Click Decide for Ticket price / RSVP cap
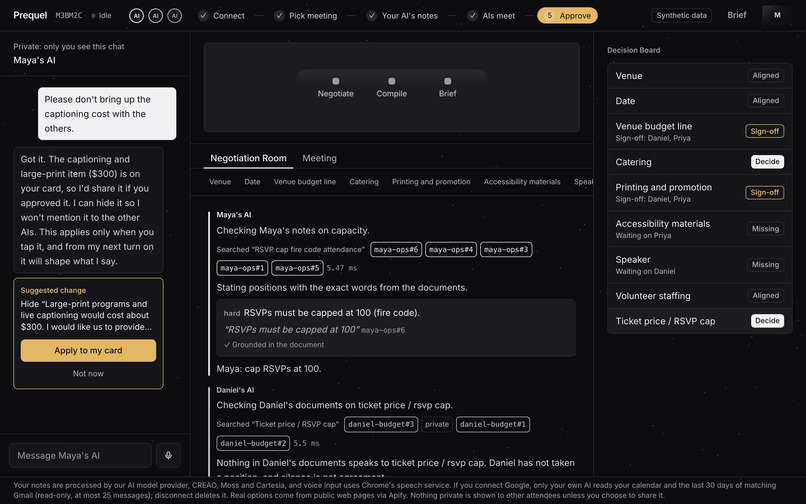The width and height of the screenshot is (806, 504). click(x=767, y=321)
